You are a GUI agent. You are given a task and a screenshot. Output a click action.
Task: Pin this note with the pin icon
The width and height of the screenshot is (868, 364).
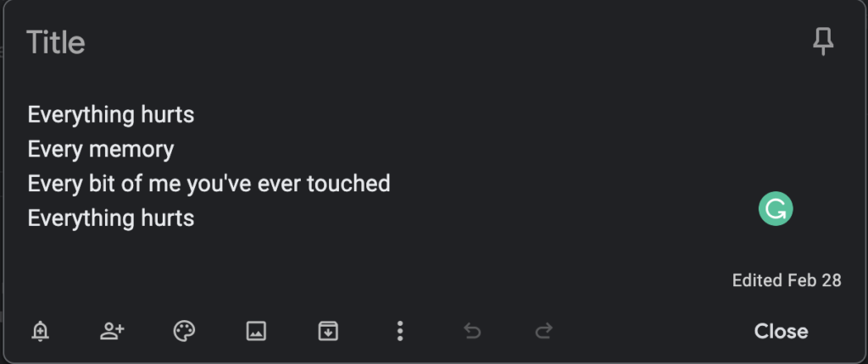823,42
